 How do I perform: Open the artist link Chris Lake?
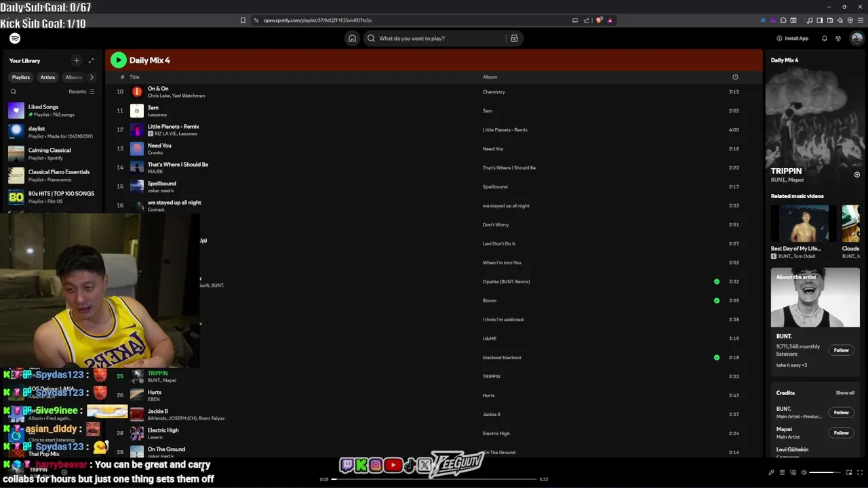coord(157,96)
